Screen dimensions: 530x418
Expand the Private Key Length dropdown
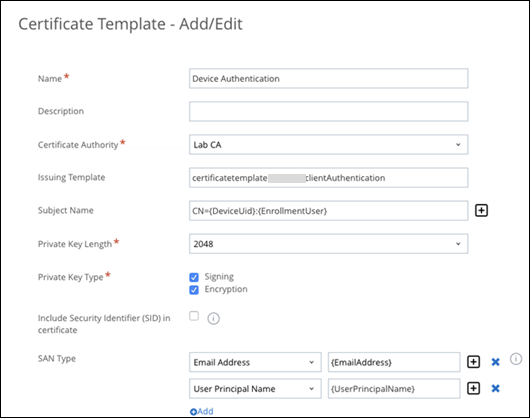329,244
